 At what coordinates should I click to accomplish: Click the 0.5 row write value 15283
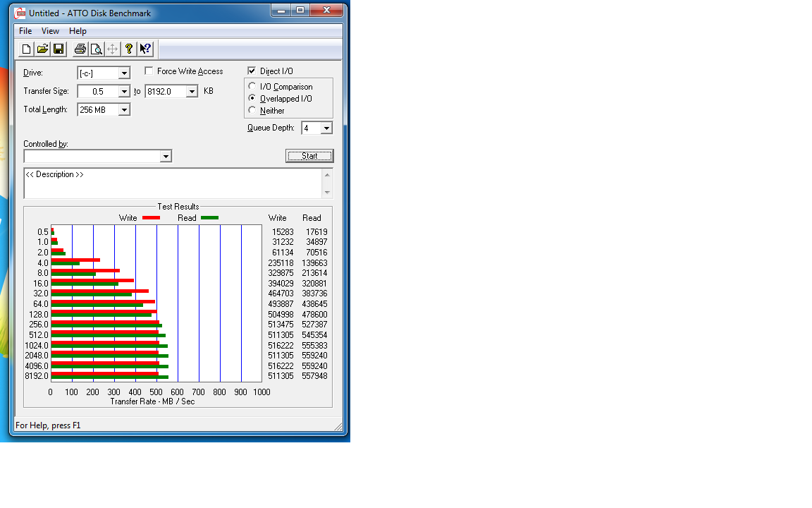[x=283, y=232]
